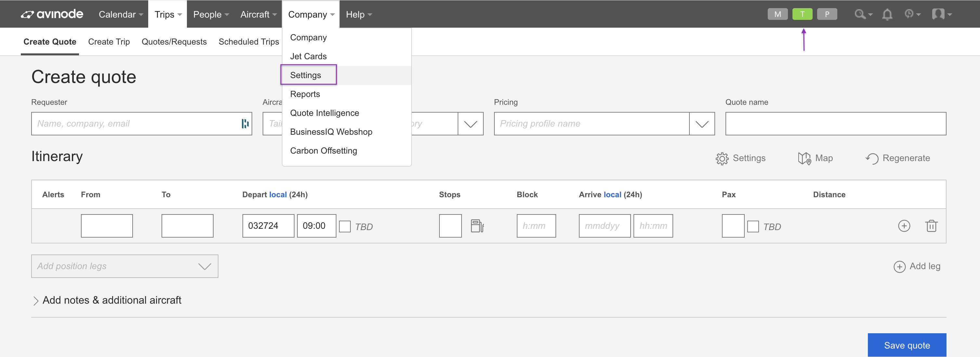
Task: Select Jet Cards in the Company menu
Action: [308, 56]
